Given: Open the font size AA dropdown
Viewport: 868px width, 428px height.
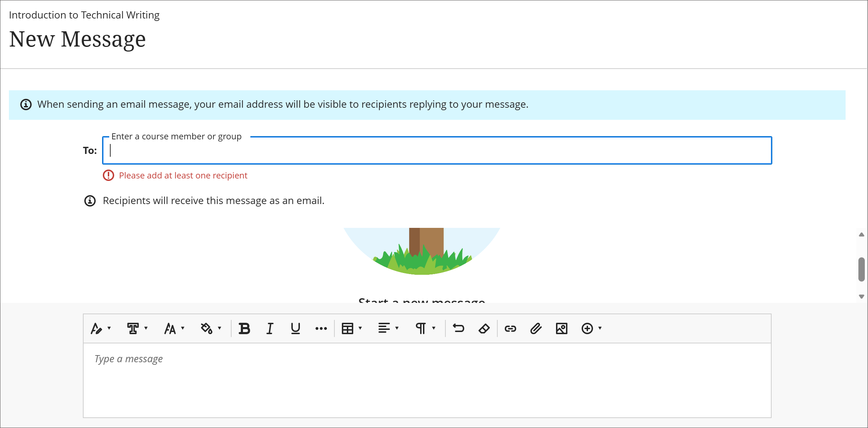Looking at the screenshot, I should [174, 328].
